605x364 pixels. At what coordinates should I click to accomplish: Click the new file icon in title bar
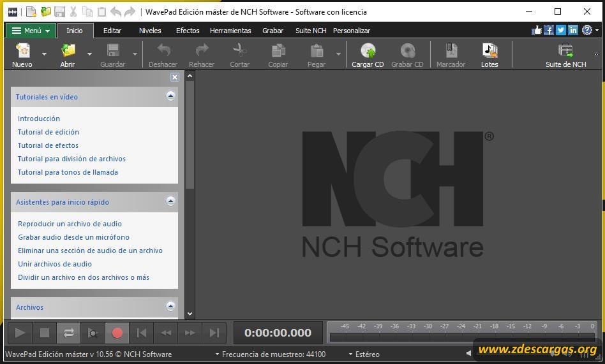(x=31, y=12)
